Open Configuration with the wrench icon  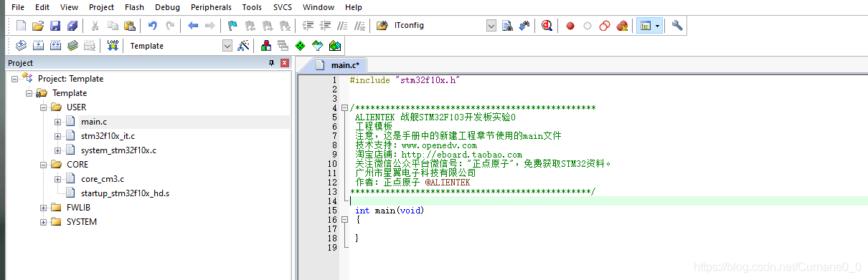point(677,26)
